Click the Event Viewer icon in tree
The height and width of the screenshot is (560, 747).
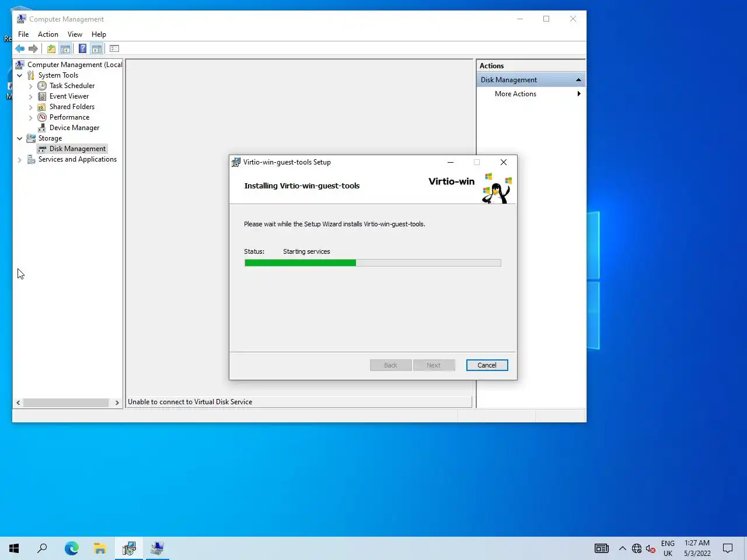(42, 96)
